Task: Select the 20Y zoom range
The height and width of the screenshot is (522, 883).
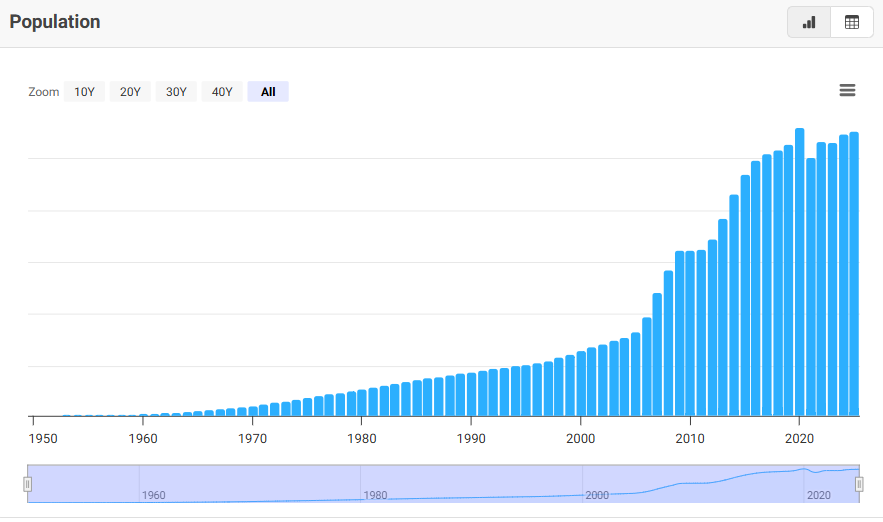Action: (x=130, y=92)
